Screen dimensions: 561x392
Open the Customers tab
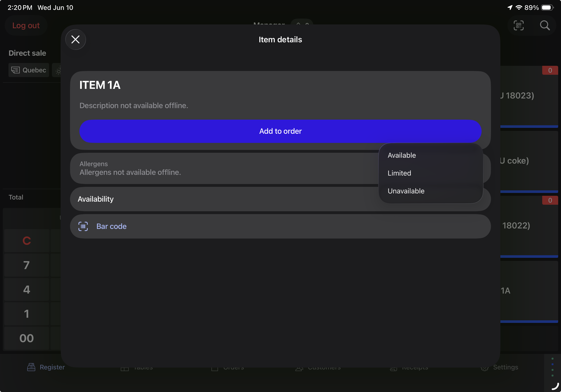tap(318, 368)
